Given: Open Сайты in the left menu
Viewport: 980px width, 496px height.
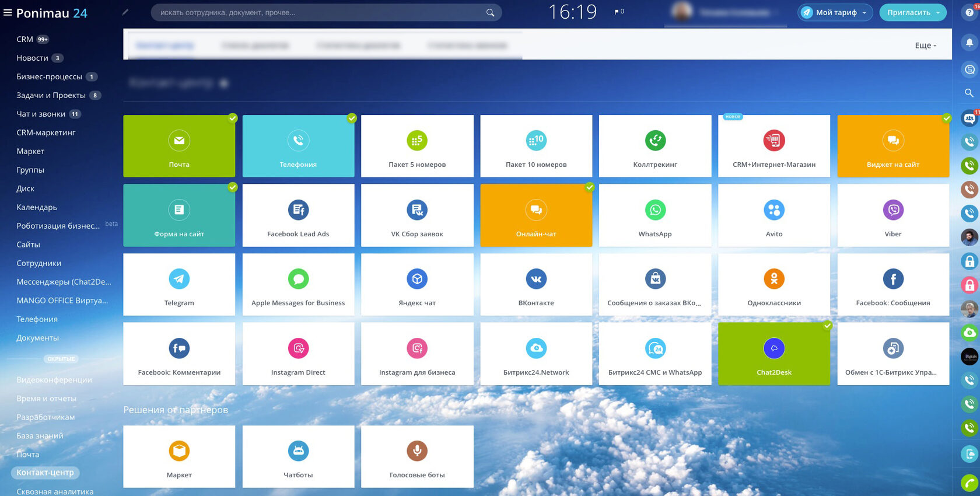Looking at the screenshot, I should pos(29,244).
